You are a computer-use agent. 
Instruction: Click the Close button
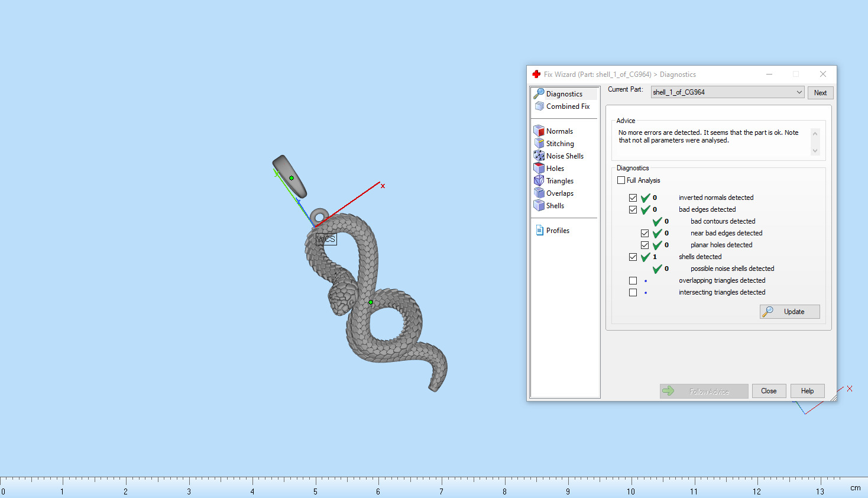[769, 391]
